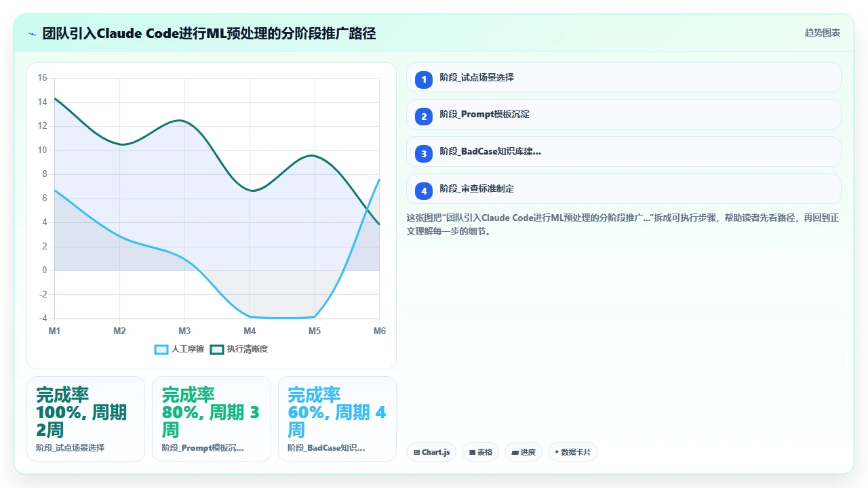This screenshot has width=868, height=488.
Task: Click the y-axis value -4
Action: 42,319
